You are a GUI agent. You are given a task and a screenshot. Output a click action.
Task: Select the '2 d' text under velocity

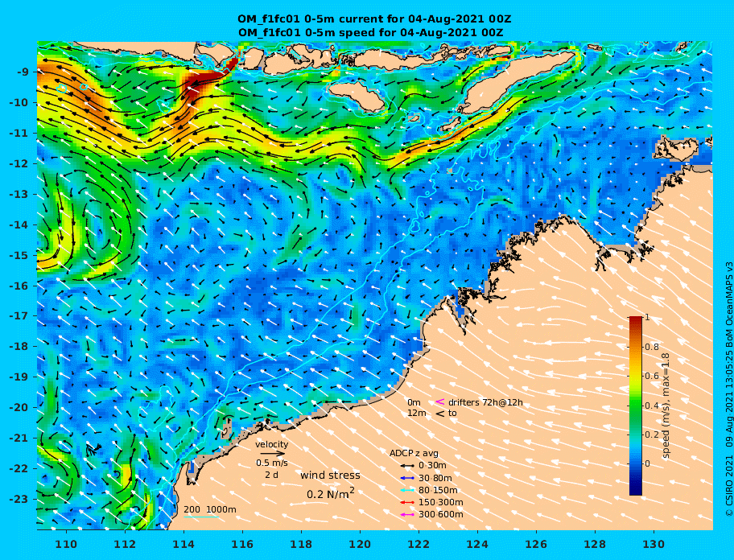[x=271, y=475]
